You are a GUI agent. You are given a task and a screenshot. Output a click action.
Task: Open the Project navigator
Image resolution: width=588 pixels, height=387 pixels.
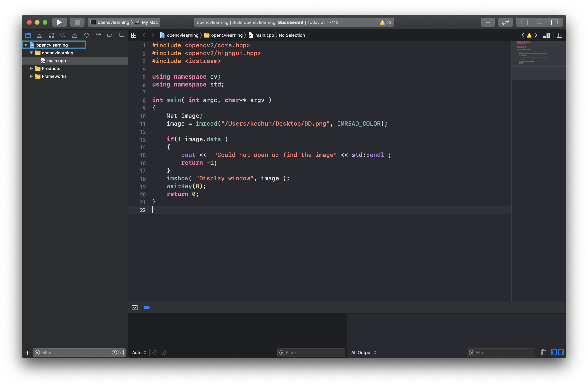point(27,35)
